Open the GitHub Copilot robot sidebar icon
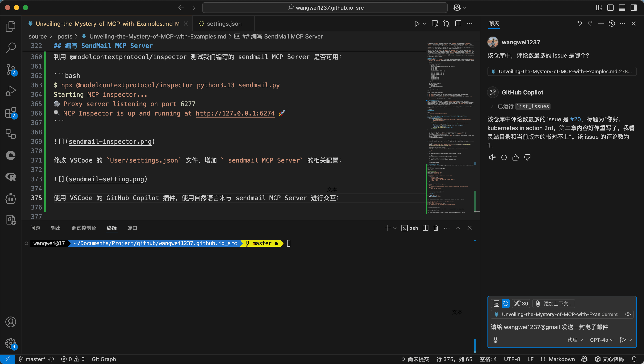The image size is (644, 364). coord(11,199)
